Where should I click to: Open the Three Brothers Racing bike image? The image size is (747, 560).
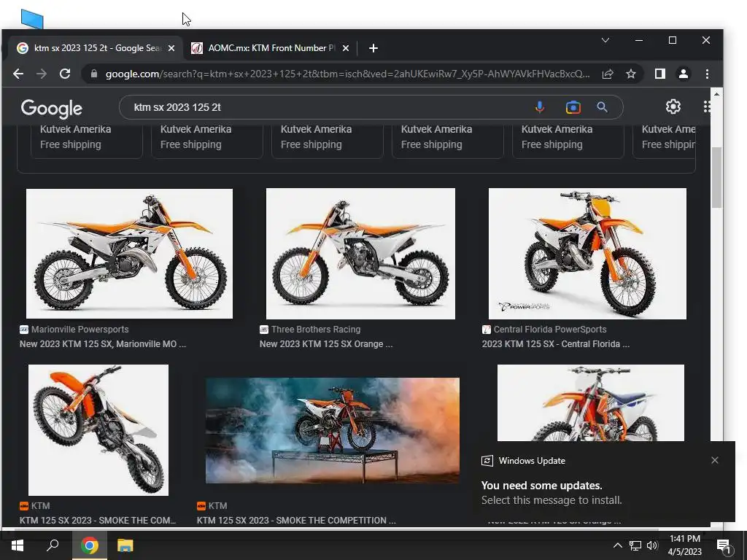[x=360, y=254]
